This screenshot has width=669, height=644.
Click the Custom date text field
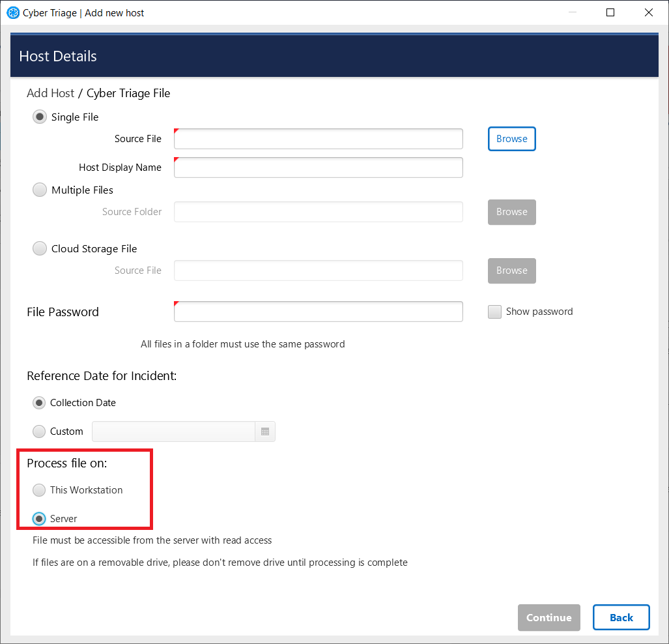tap(173, 432)
